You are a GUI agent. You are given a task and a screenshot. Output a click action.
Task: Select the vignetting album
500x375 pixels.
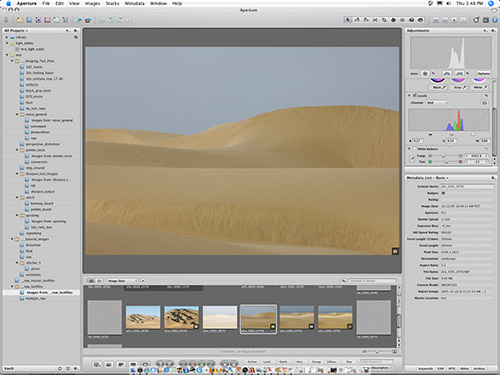(33, 233)
